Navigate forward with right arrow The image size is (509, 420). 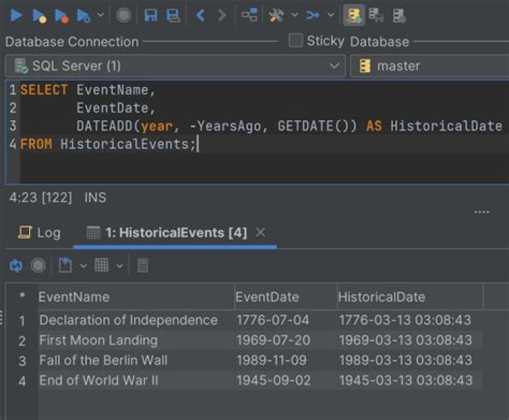[222, 16]
